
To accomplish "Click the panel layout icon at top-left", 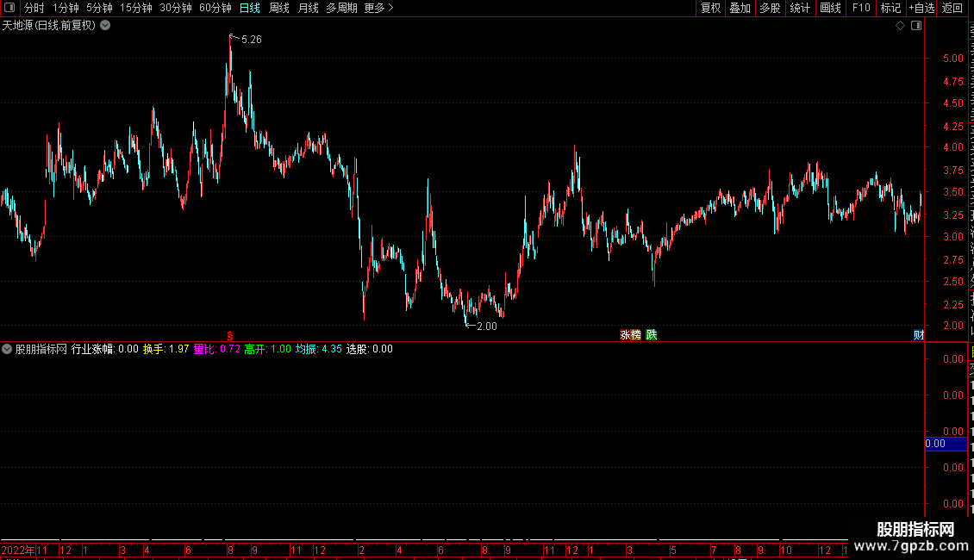I will [x=9, y=8].
